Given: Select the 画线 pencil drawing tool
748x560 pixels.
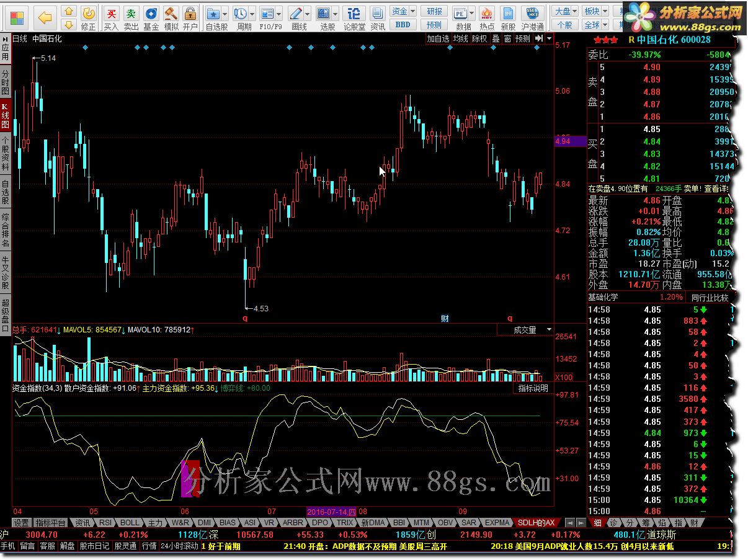Looking at the screenshot, I should [x=296, y=14].
